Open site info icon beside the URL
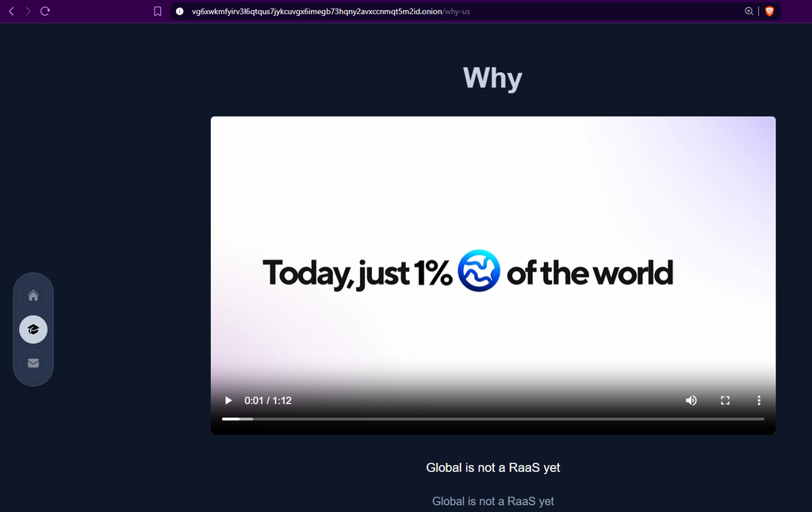 179,11
